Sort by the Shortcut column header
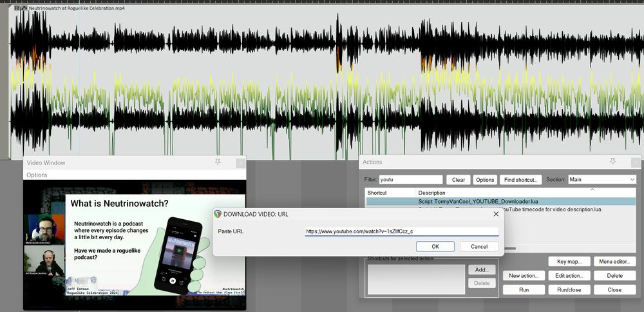 point(391,192)
